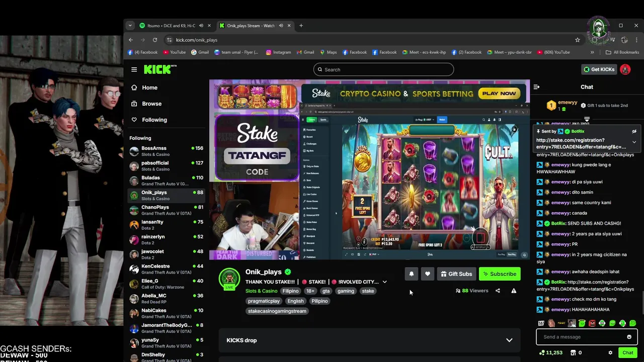
Task: Open KenCelestre channel in Following list
Action: coord(166,269)
